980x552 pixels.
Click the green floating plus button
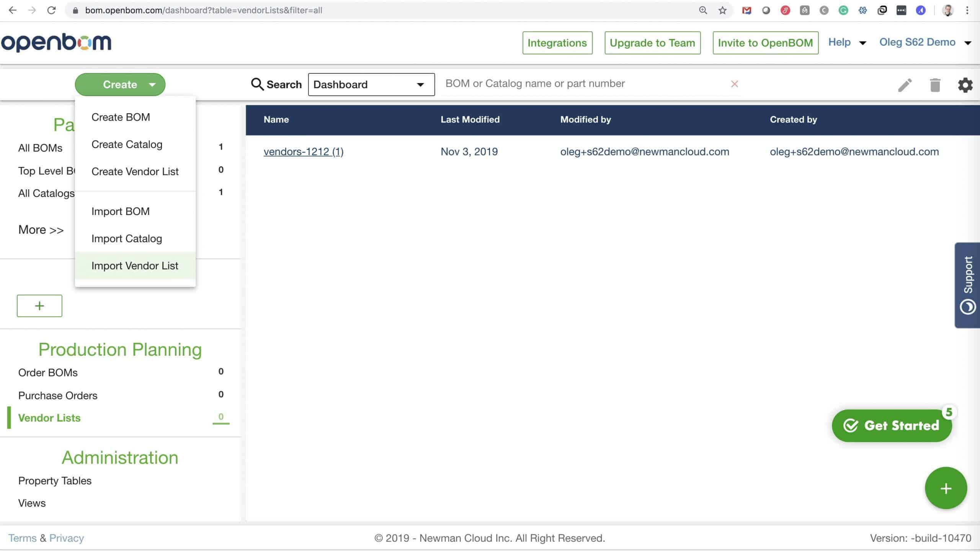pos(946,488)
